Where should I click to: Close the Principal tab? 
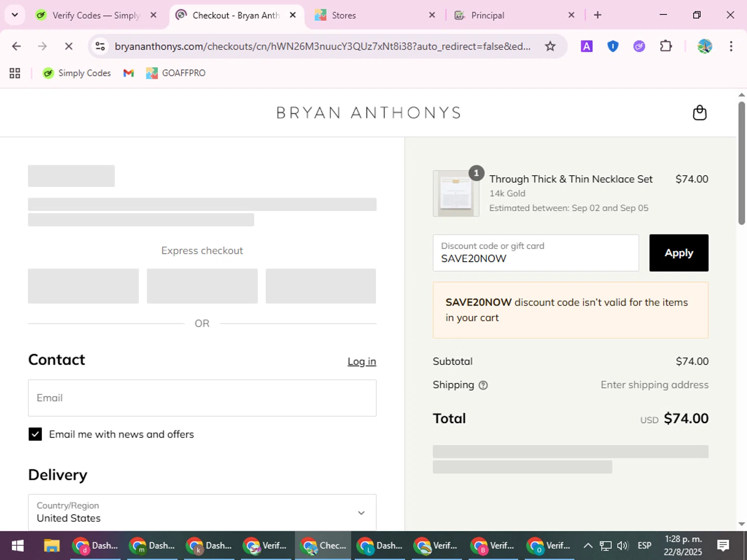point(571,15)
